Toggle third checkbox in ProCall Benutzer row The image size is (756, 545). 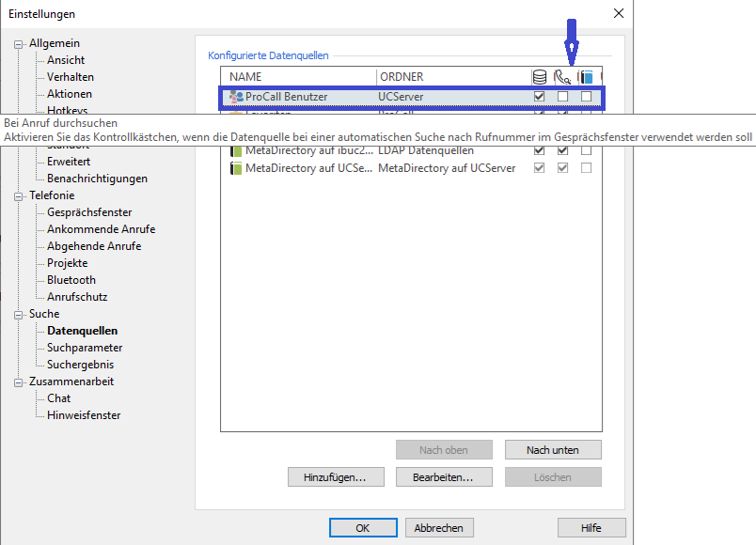pyautogui.click(x=586, y=97)
